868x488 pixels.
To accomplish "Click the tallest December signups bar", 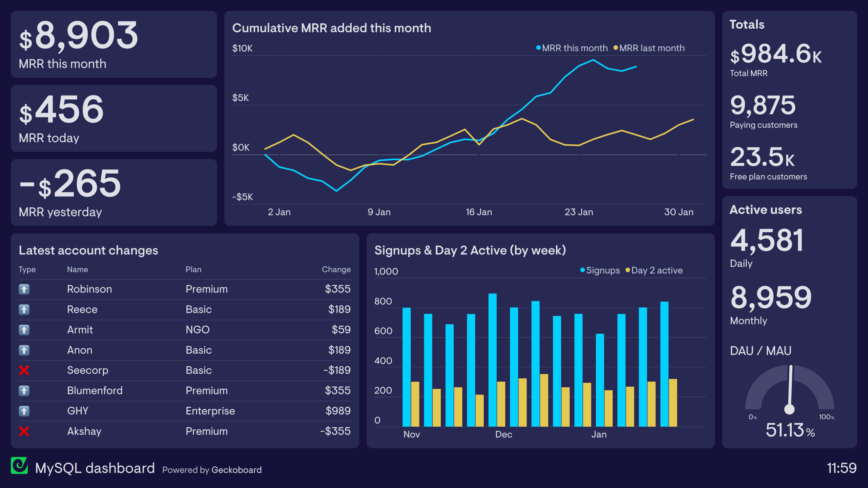I will (492, 359).
